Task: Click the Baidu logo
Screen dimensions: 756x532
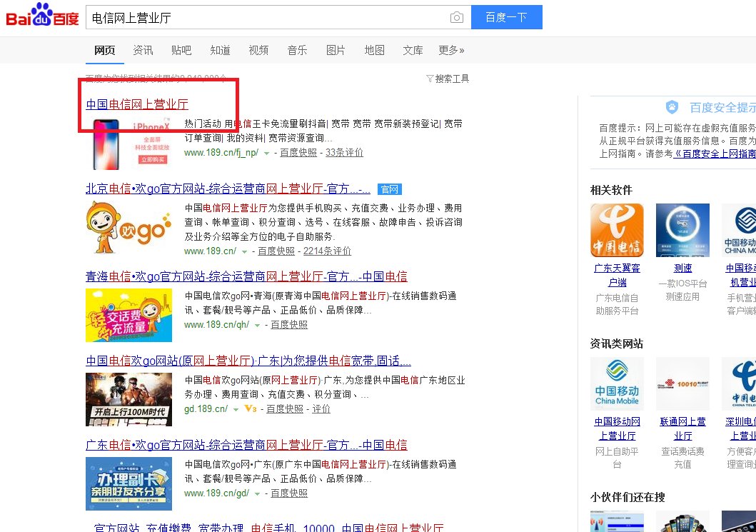Action: tap(42, 16)
